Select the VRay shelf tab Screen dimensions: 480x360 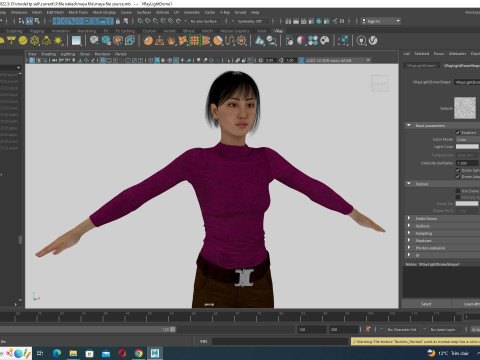(x=278, y=31)
